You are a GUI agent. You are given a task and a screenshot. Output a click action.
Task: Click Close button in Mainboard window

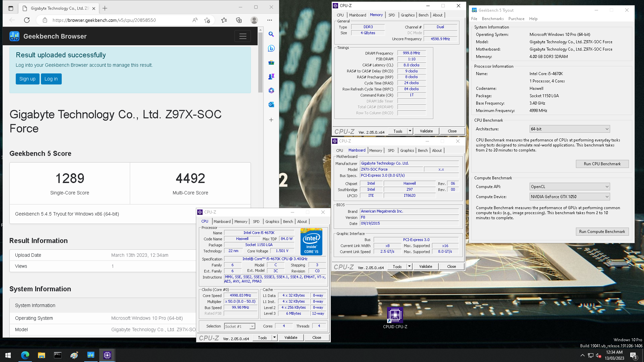pos(451,266)
